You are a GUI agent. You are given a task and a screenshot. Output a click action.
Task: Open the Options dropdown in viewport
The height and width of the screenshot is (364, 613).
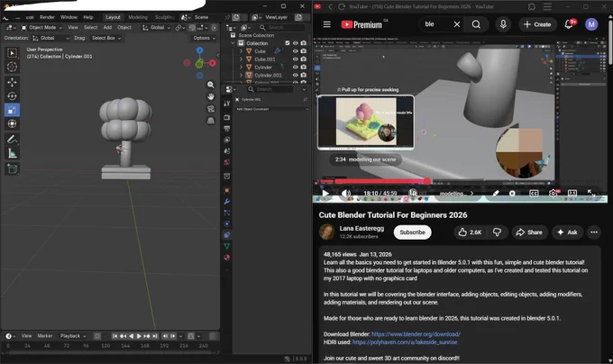pyautogui.click(x=204, y=38)
